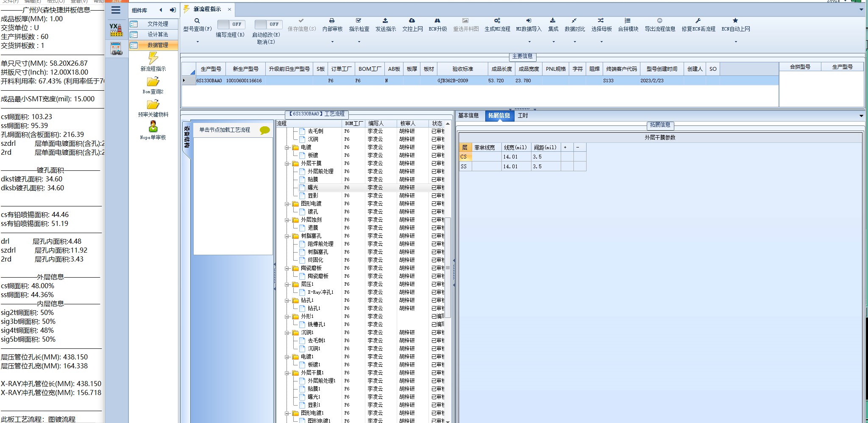
Task: Open 设计算法 navigation group
Action: [153, 34]
